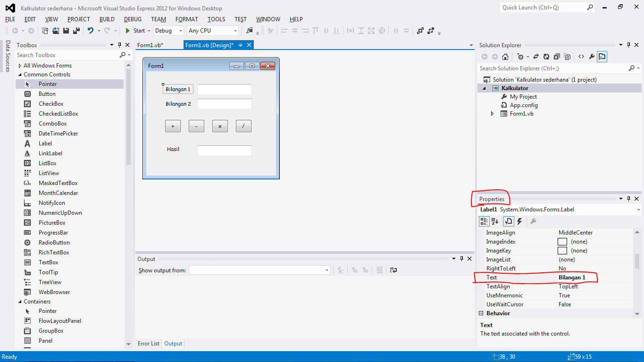Click the Undo icon in the toolbar
This screenshot has width=644, height=362.
pos(90,30)
